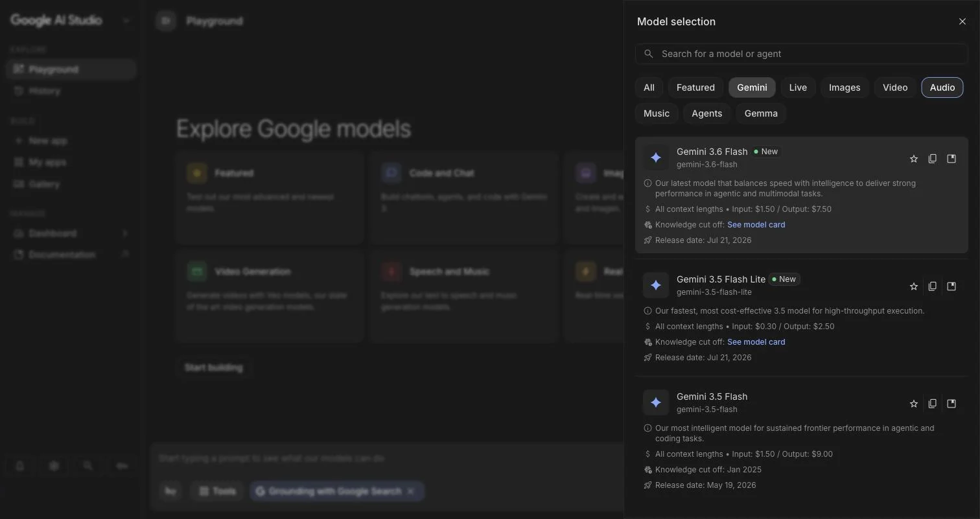Open the Tools menu below the prompt box
This screenshot has height=519, width=980.
pos(217,491)
